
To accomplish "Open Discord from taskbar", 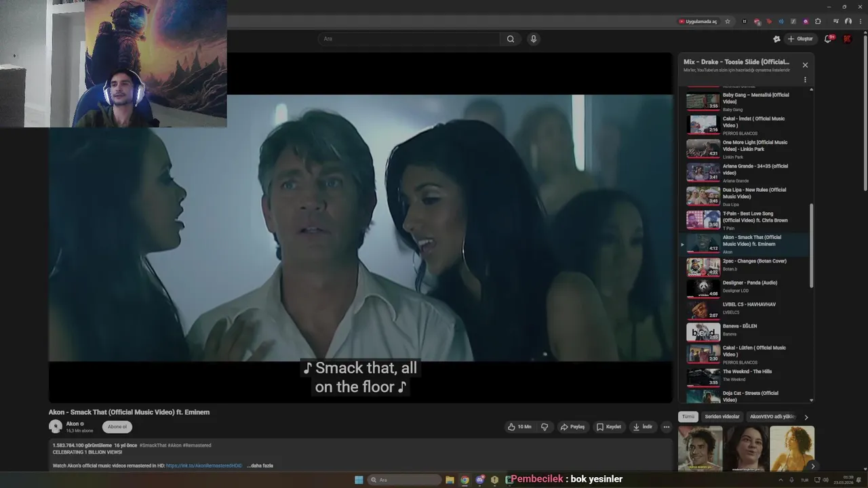I will tap(480, 480).
